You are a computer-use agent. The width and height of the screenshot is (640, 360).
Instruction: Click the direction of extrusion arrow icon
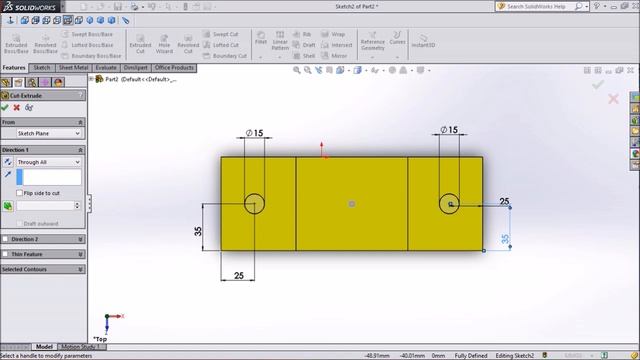click(8, 175)
